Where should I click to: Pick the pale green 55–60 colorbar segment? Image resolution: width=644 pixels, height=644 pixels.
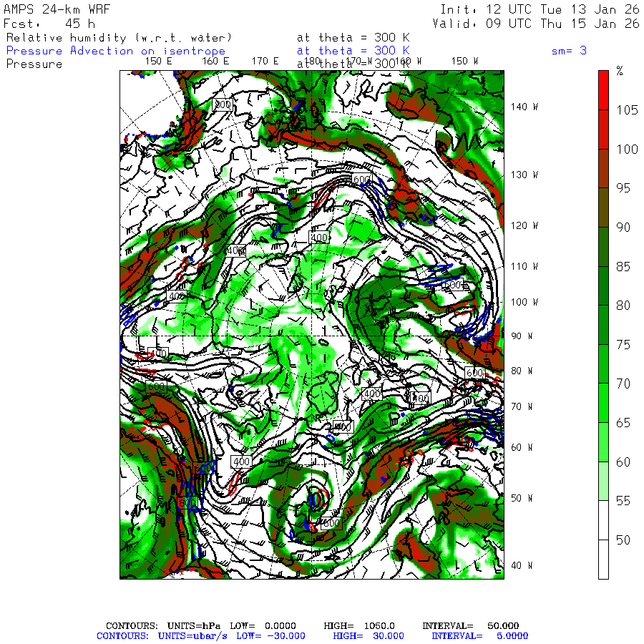pos(603,481)
